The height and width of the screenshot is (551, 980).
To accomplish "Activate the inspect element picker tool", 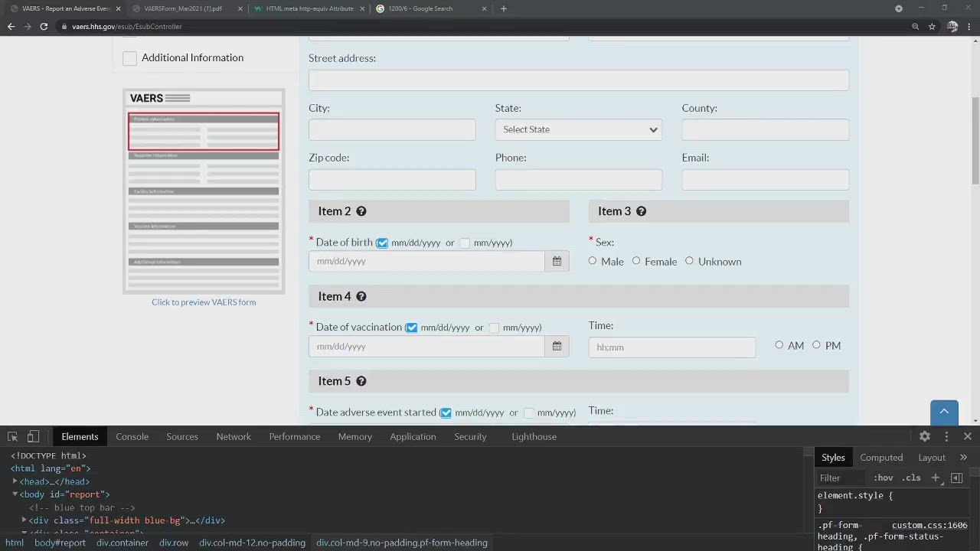I will [13, 436].
